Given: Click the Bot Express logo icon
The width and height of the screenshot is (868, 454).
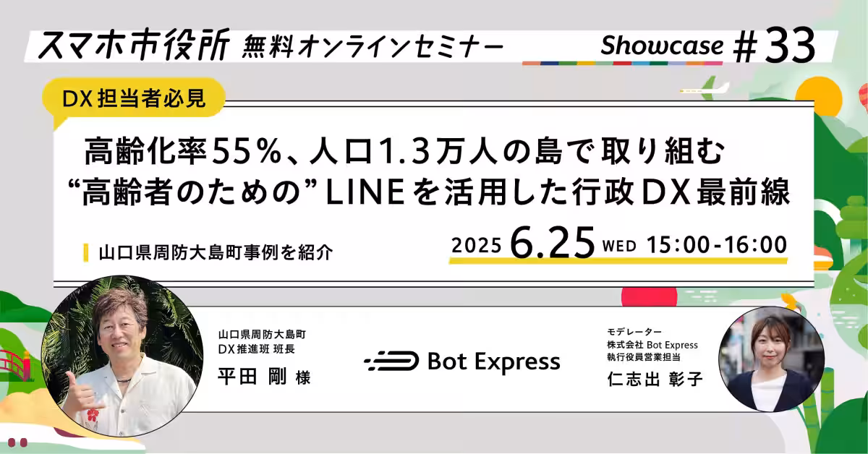Looking at the screenshot, I should [x=391, y=361].
